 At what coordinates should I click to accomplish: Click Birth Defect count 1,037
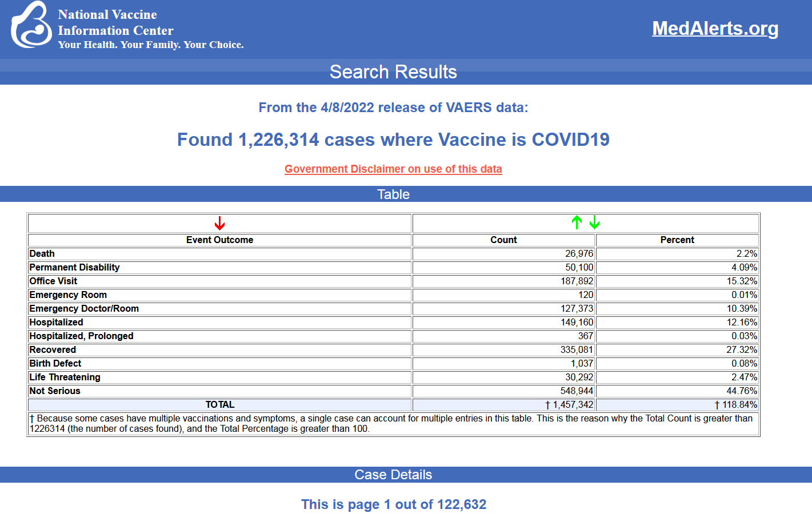click(582, 363)
